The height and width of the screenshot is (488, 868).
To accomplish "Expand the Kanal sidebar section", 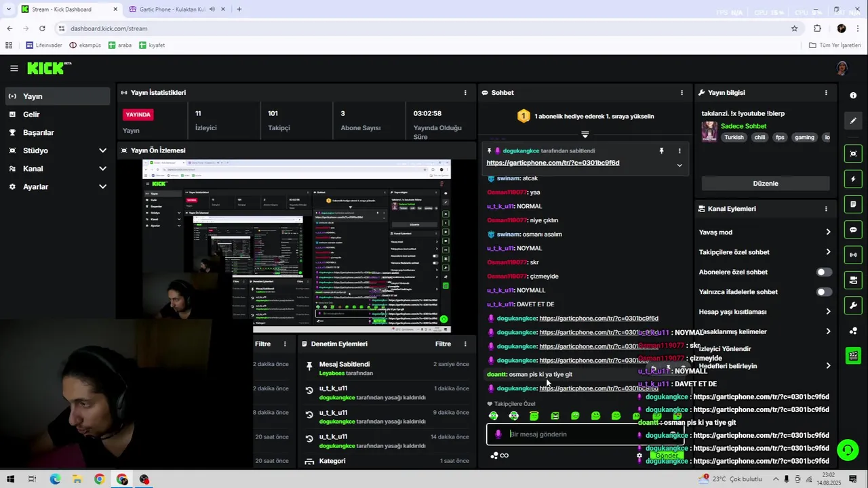I will coord(102,169).
